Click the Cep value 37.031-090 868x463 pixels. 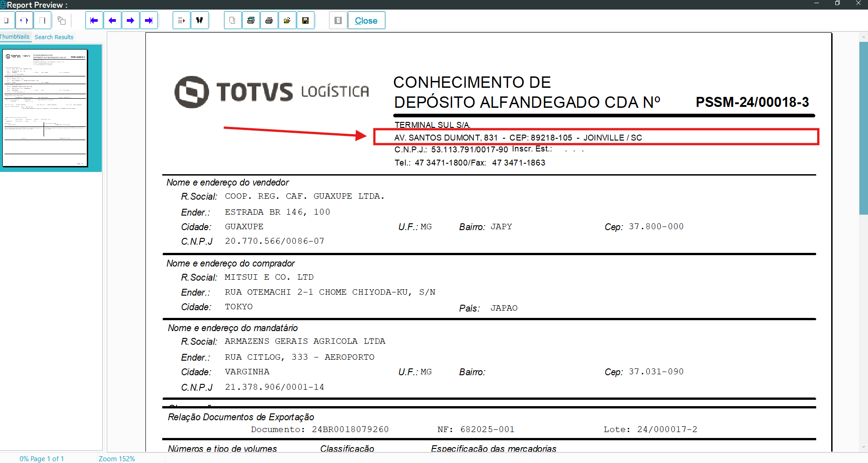(656, 372)
